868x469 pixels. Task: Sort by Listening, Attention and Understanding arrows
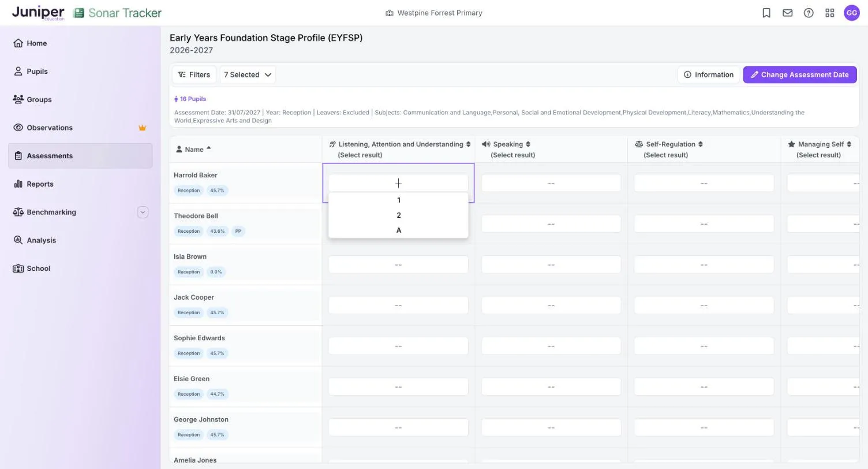pos(468,144)
